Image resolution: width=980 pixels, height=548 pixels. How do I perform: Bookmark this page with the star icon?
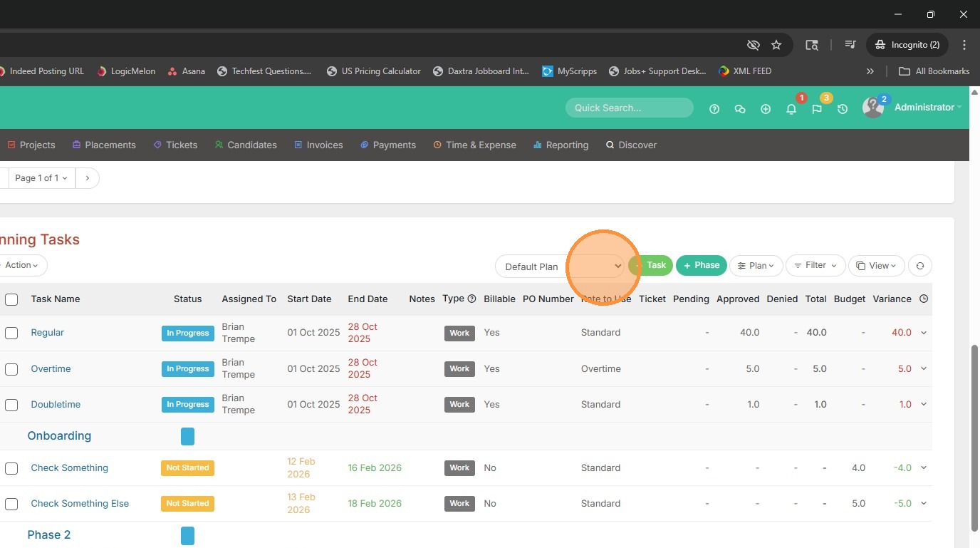pos(776,45)
